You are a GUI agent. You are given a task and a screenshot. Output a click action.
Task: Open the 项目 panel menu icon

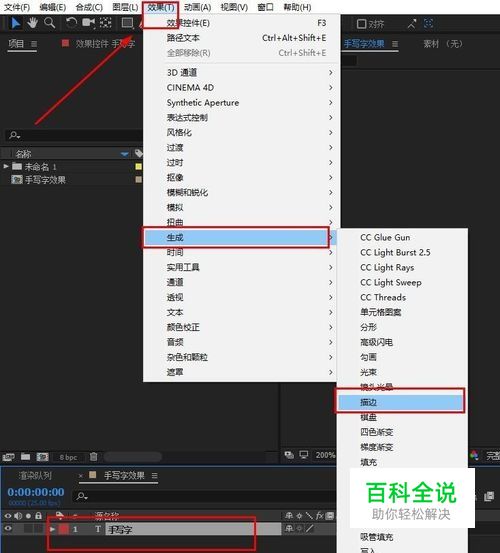pyautogui.click(x=34, y=44)
